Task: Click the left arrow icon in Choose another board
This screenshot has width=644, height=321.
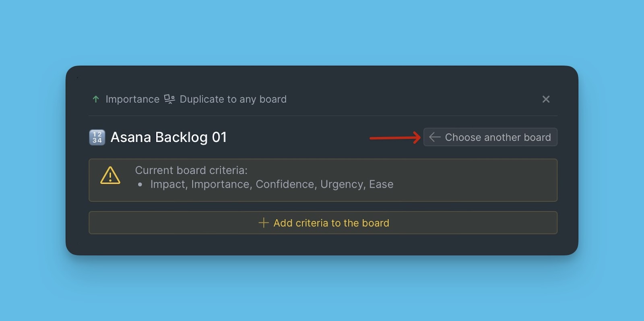Action: [x=435, y=137]
